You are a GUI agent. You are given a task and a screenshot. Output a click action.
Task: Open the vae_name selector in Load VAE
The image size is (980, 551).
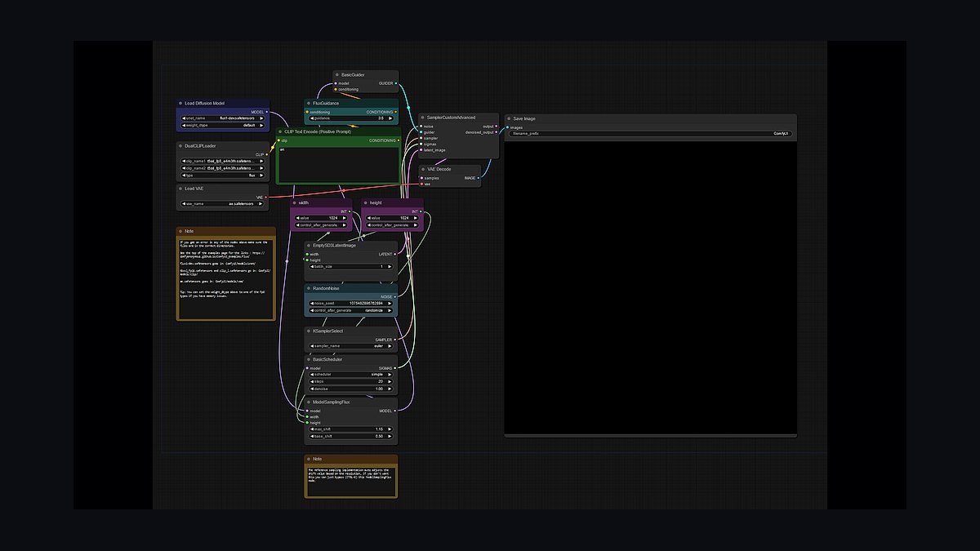click(x=223, y=204)
